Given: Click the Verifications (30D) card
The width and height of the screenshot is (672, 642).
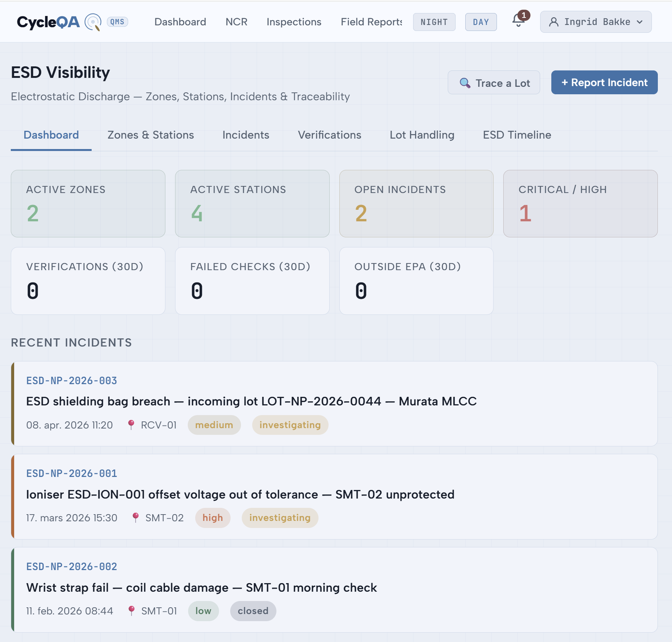Looking at the screenshot, I should [x=88, y=281].
